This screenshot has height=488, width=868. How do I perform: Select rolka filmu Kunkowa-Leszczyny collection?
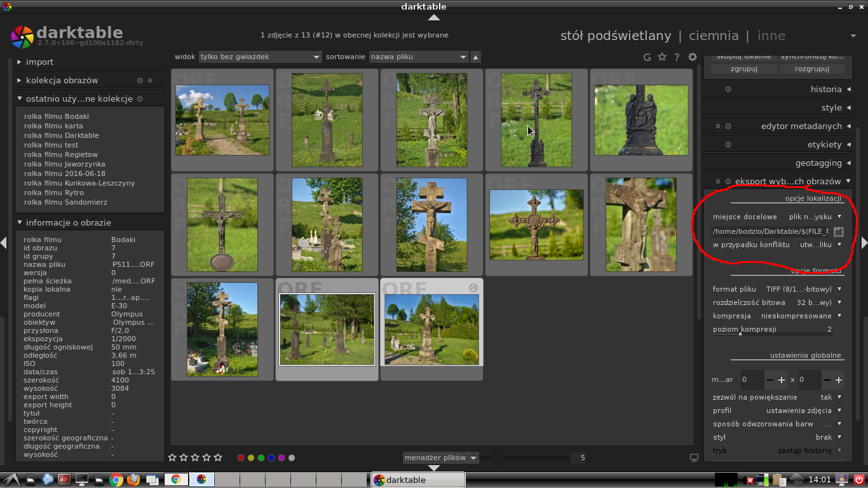click(x=79, y=183)
